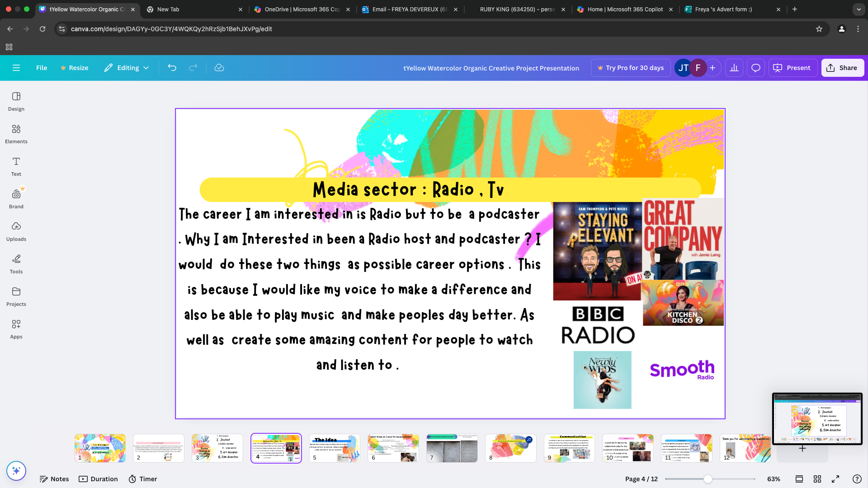Select the Smooth Radio logo image
868x488 pixels.
tap(682, 370)
